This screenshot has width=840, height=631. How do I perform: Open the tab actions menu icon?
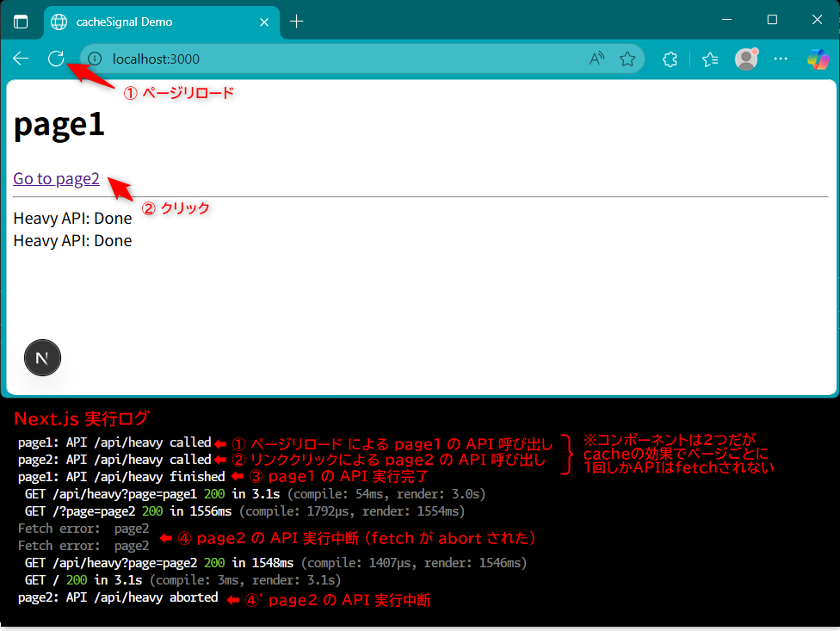coord(21,22)
